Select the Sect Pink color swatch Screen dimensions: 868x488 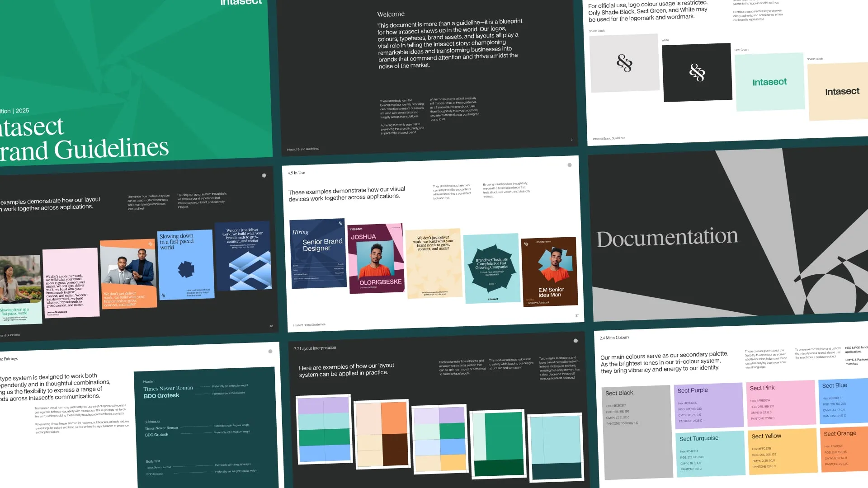(x=781, y=403)
